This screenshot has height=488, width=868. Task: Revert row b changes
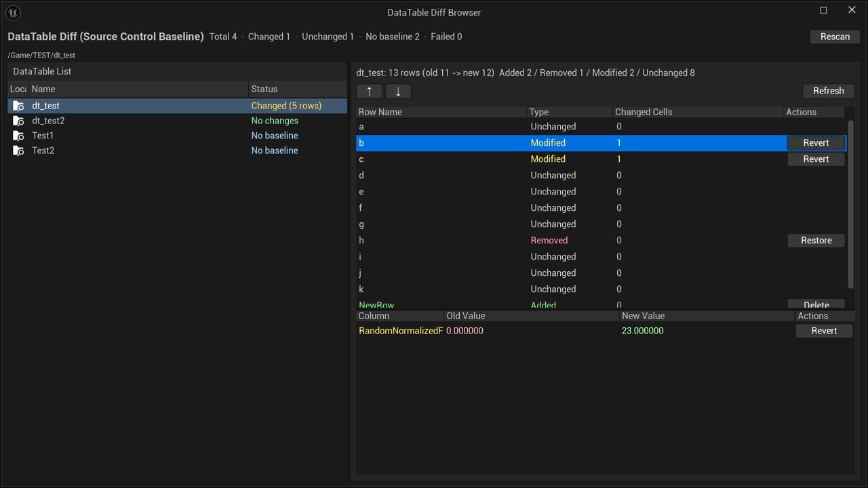(816, 143)
